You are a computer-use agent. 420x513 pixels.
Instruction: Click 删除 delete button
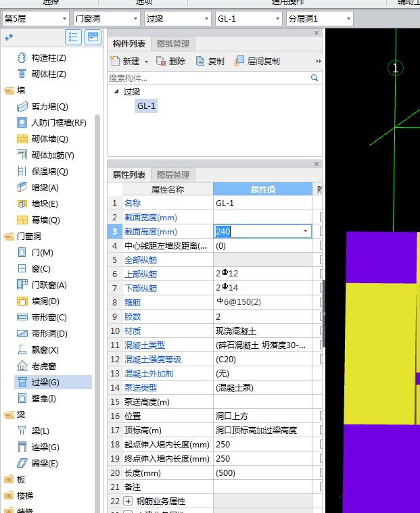pyautogui.click(x=171, y=62)
